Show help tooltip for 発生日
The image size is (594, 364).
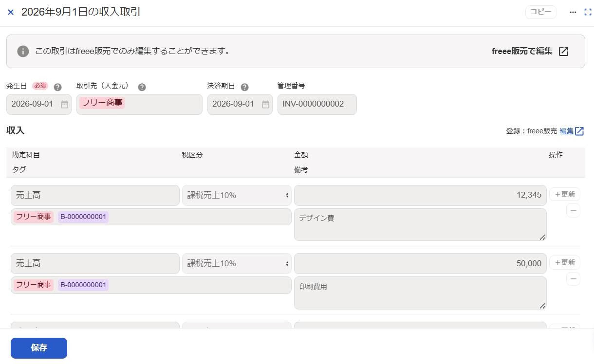point(57,87)
